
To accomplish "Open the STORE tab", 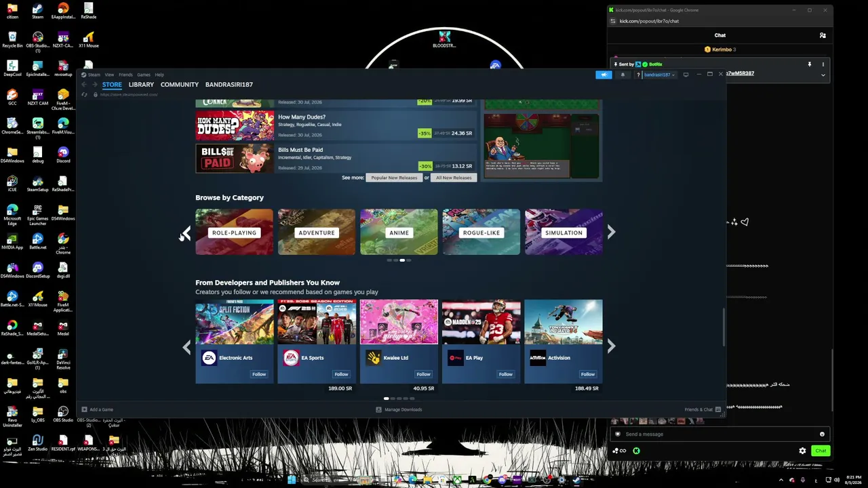I will [x=112, y=85].
